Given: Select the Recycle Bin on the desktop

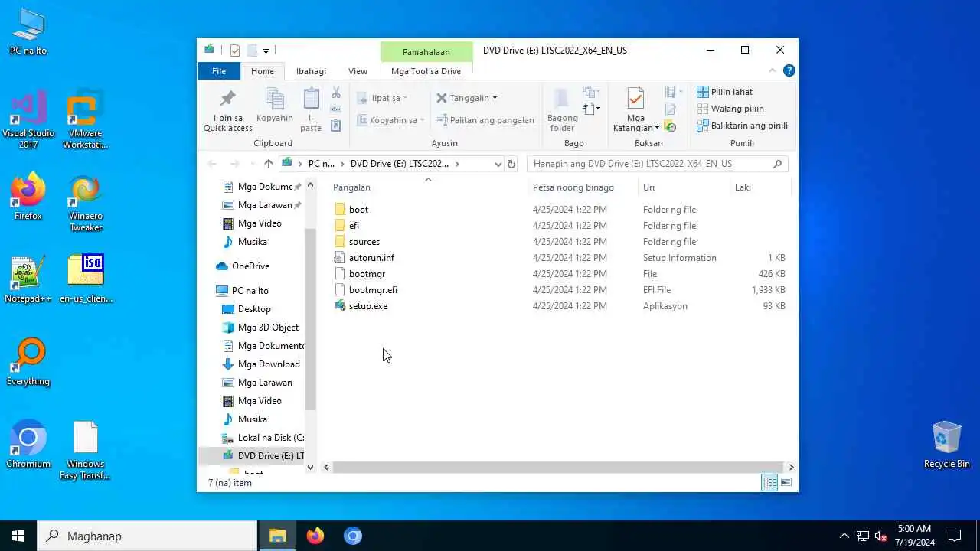Looking at the screenshot, I should (946, 445).
